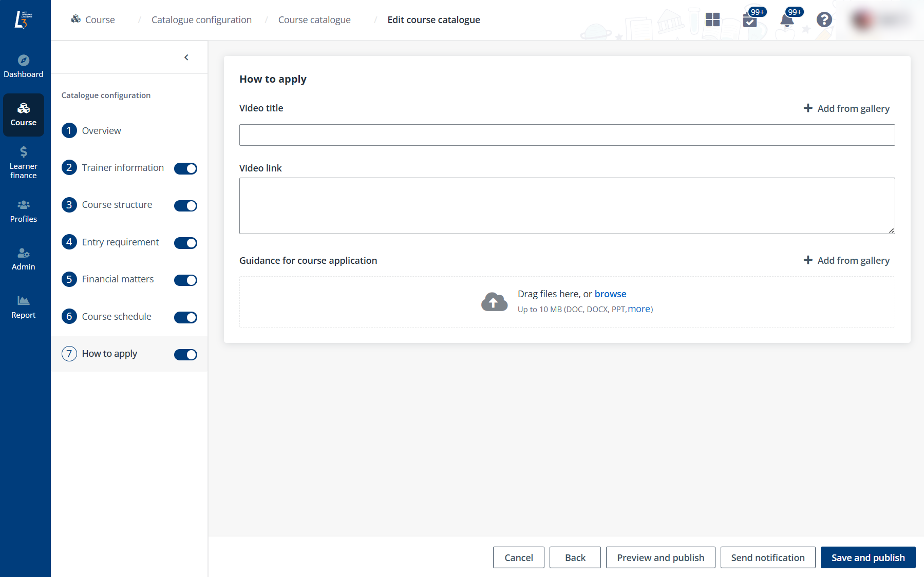
Task: Go to Financial matters step
Action: (118, 279)
